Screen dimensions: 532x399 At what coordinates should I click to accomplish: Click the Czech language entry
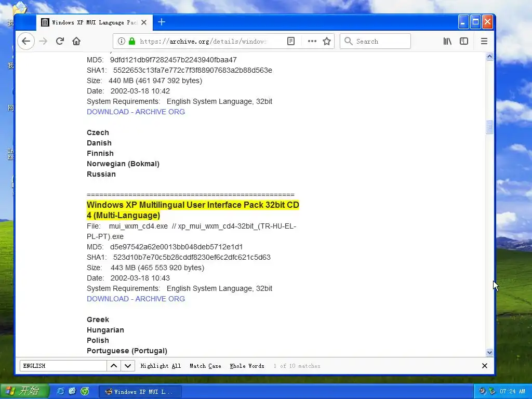click(x=98, y=132)
